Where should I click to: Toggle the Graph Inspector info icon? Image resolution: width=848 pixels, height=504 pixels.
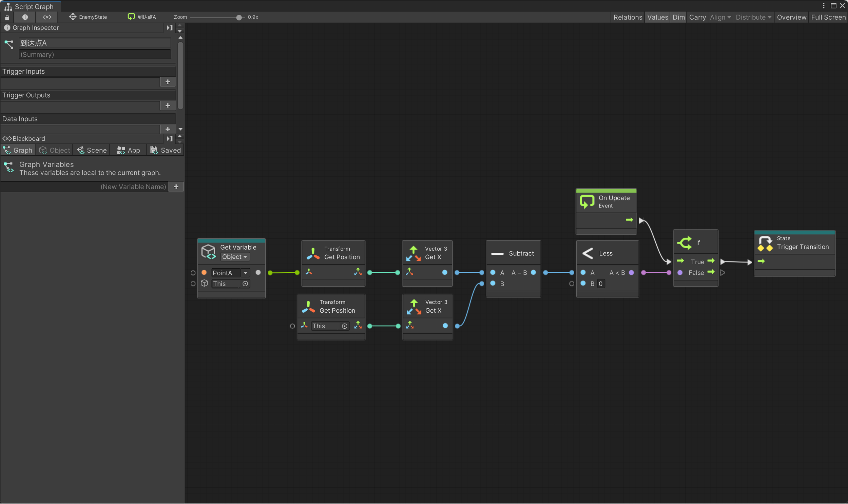click(x=25, y=17)
